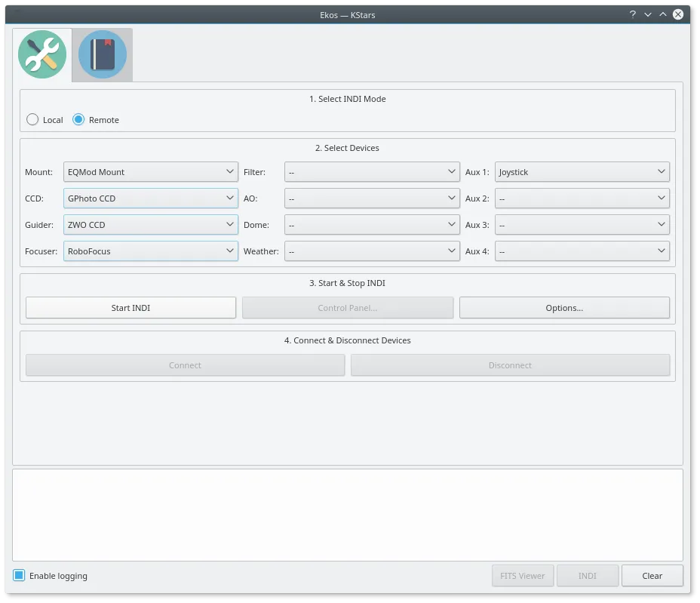This screenshot has width=700, height=603.
Task: Open the CCD dropdown showing GPhoto CCD
Action: click(x=150, y=198)
